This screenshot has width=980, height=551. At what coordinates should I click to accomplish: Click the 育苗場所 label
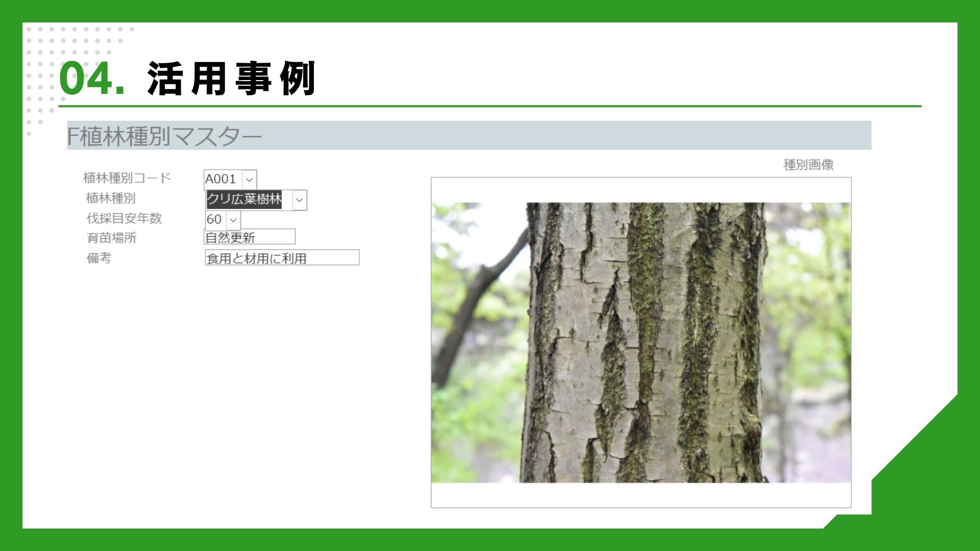coord(112,238)
